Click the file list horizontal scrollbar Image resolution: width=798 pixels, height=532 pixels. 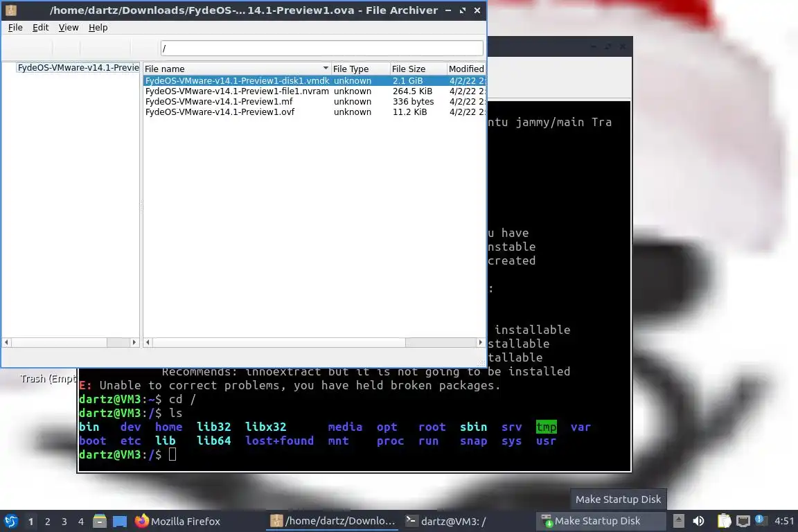[314, 343]
